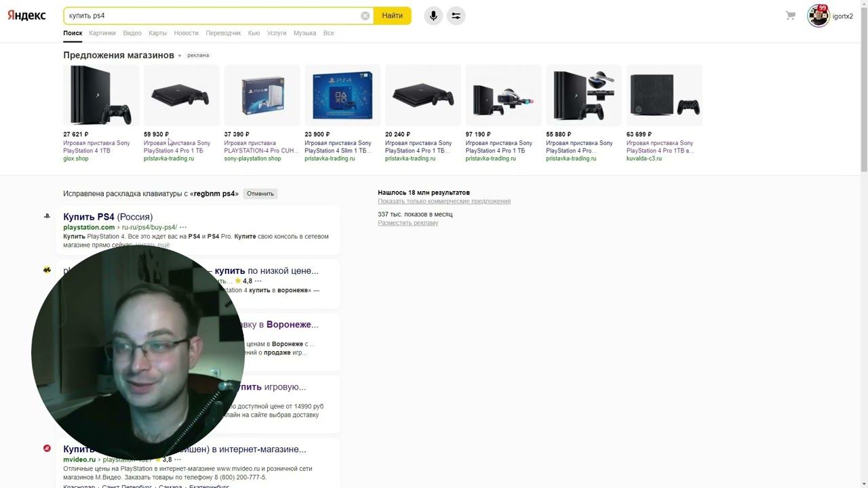868x488 pixels.
Task: Open product image priced 55 880 ₽
Action: tap(584, 95)
